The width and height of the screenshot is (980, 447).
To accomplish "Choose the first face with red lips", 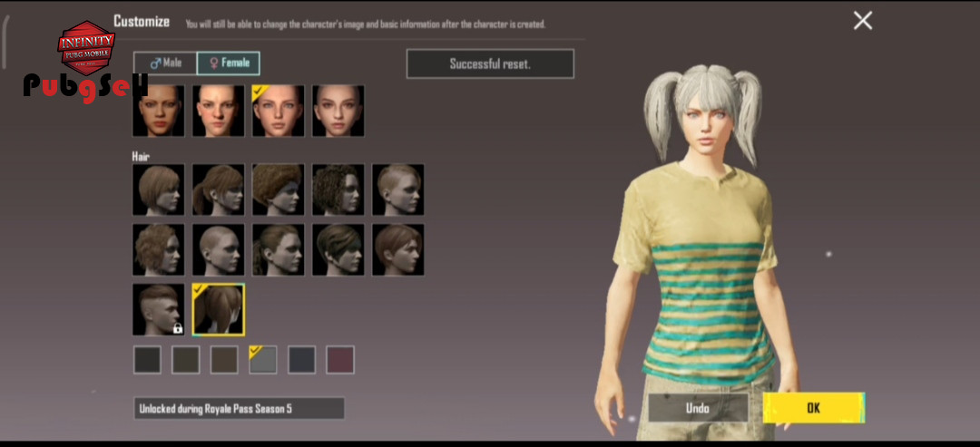I will tap(159, 112).
